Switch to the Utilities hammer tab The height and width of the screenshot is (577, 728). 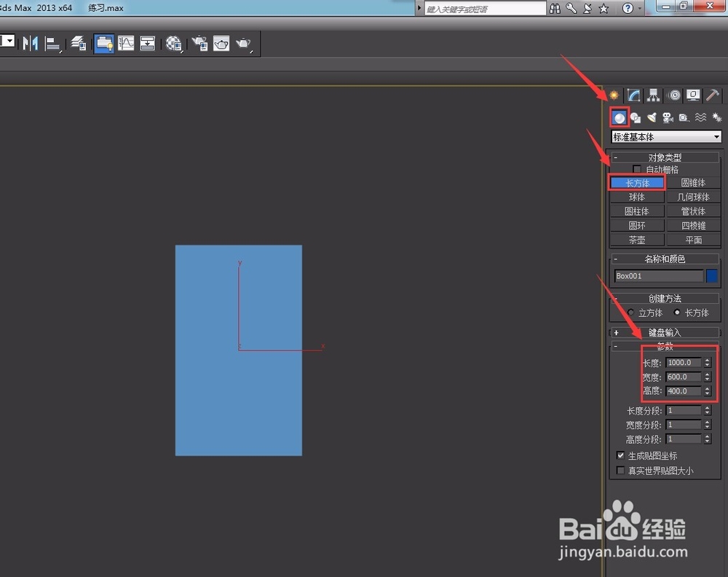coord(713,95)
